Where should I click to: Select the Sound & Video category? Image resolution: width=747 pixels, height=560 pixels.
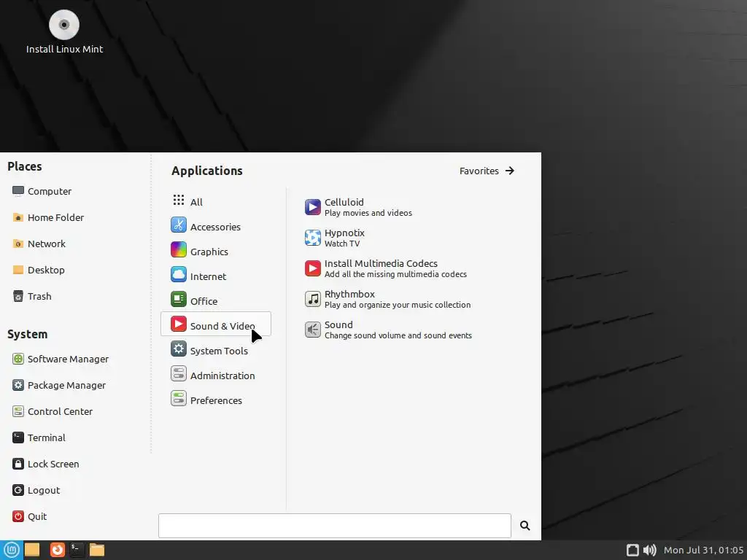(x=216, y=324)
